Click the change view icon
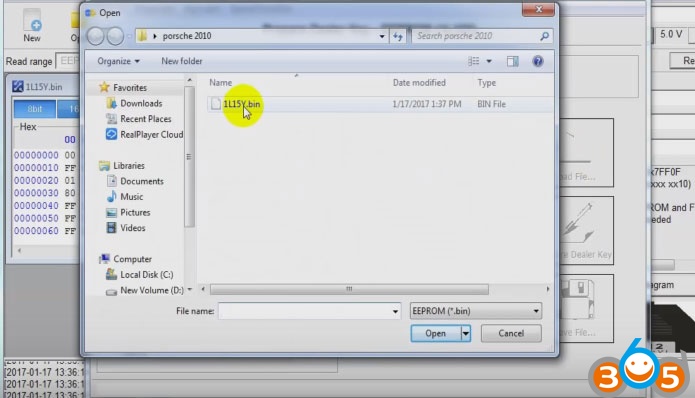The image size is (695, 398). (x=473, y=61)
